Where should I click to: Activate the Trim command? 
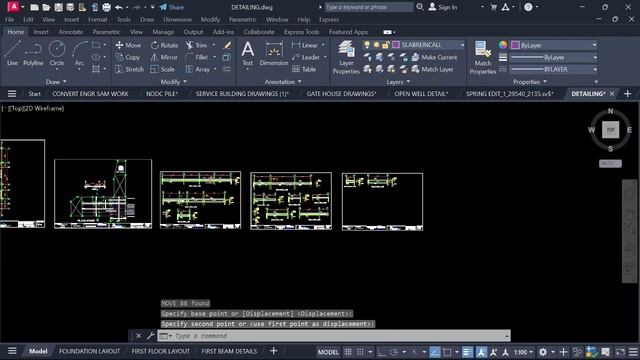[x=196, y=45]
